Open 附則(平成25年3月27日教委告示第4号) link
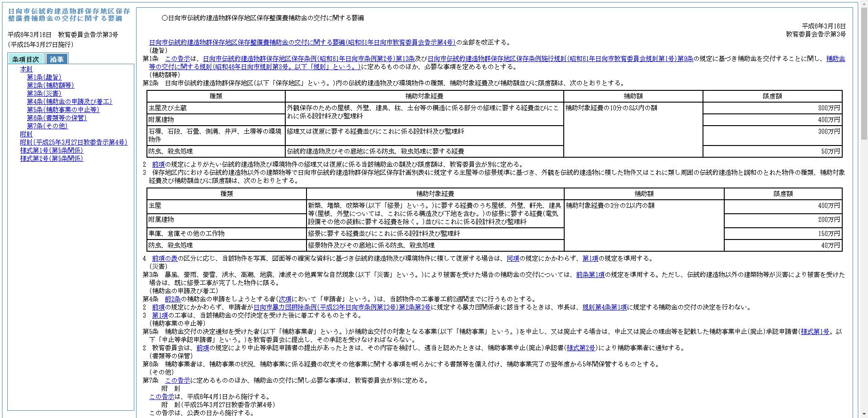868x418 pixels. tap(73, 142)
